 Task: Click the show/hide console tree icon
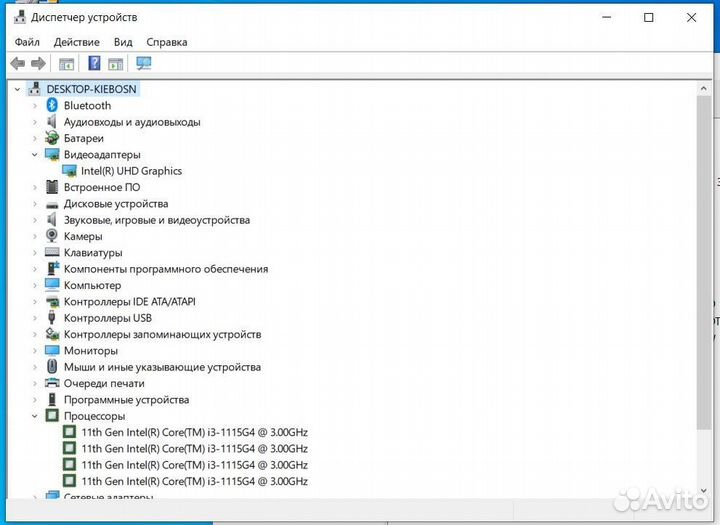tap(67, 64)
